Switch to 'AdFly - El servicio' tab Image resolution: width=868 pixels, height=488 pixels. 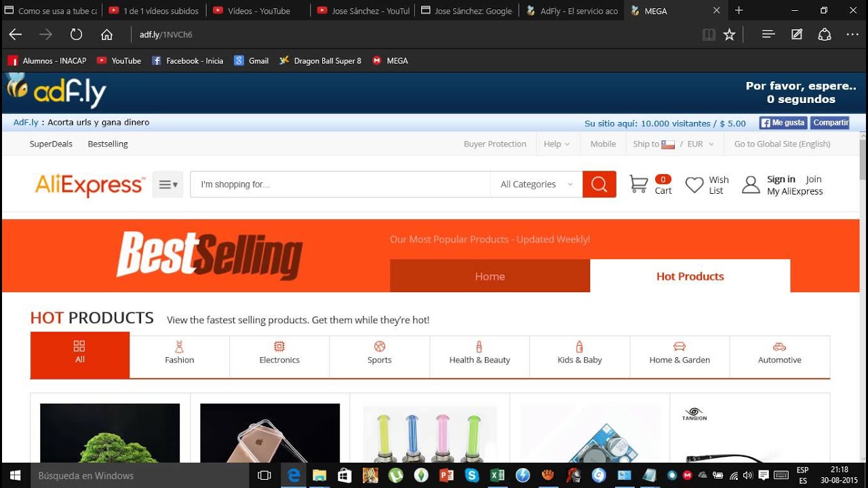pyautogui.click(x=572, y=11)
